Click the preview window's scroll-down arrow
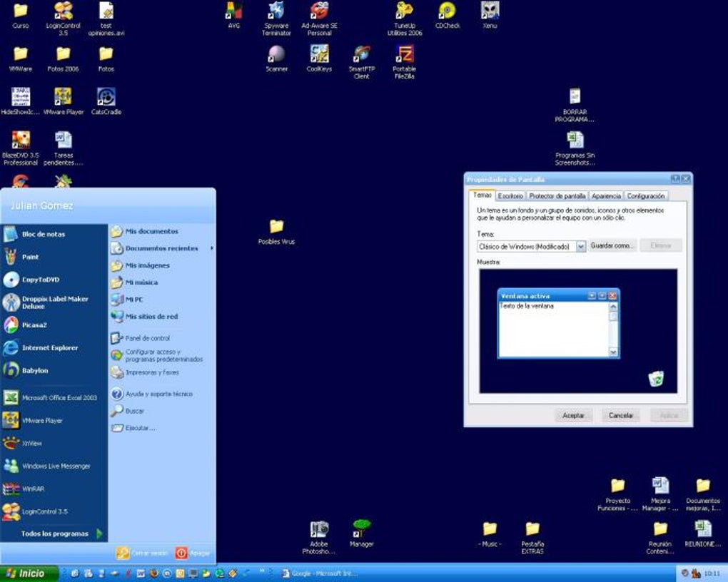The height and width of the screenshot is (582, 728). (x=613, y=352)
